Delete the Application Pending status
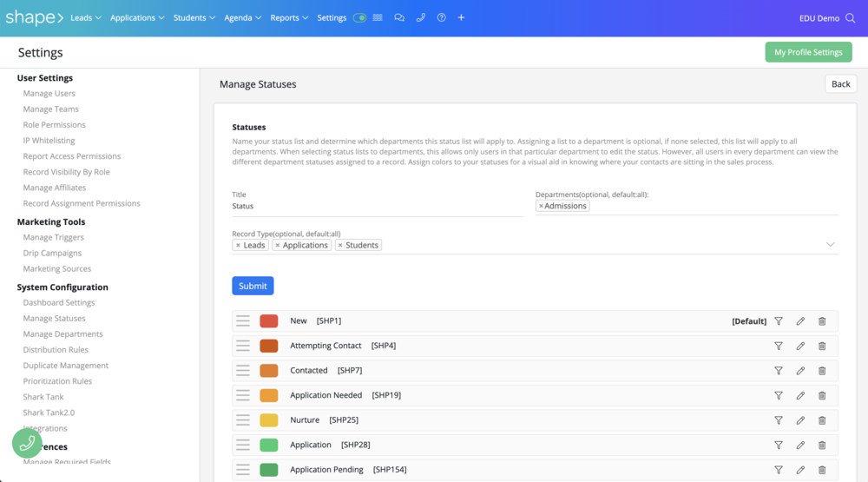868x482 pixels. 822,470
